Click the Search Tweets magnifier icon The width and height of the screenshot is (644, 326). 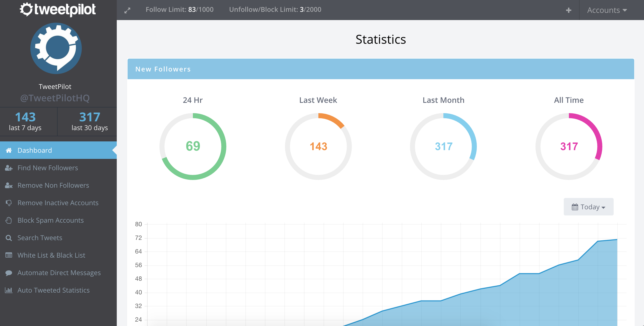9,238
